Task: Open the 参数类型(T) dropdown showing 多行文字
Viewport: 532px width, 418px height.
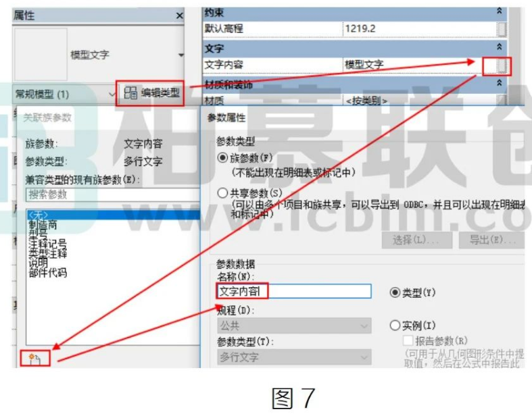Action: 294,357
